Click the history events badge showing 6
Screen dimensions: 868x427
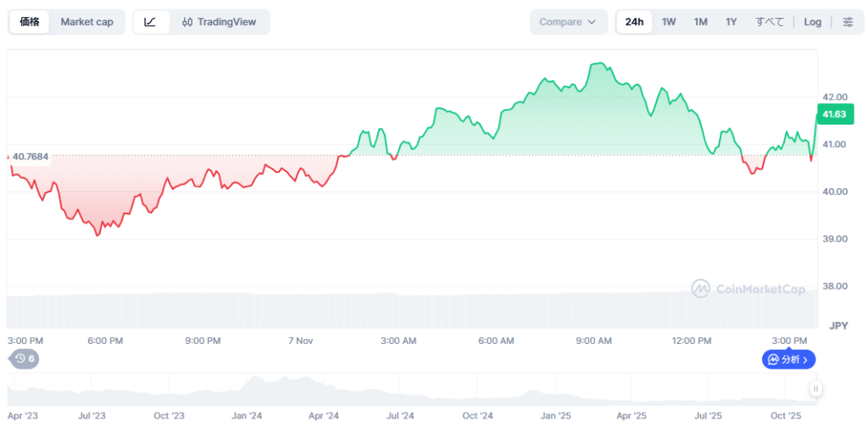click(x=25, y=358)
